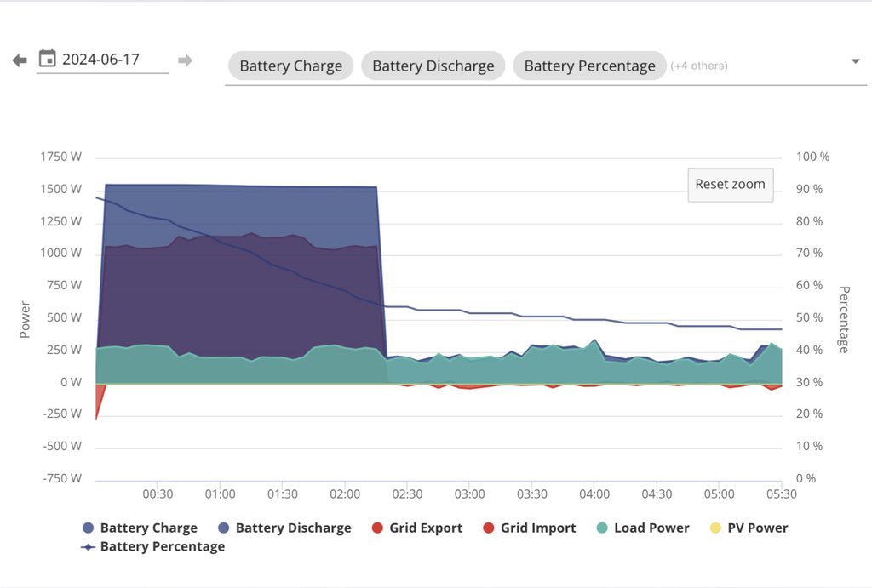The width and height of the screenshot is (872, 588).
Task: Go to next day with right arrow
Action: tap(185, 60)
